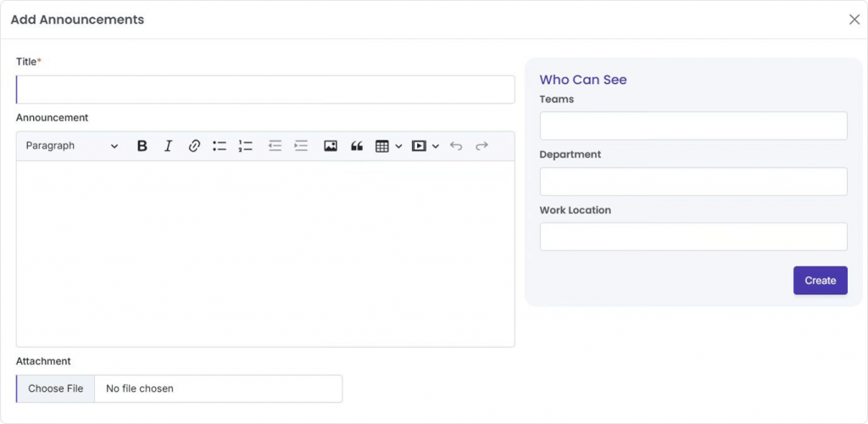Click into the Department field
Screen dimensions: 868x424
693,181
